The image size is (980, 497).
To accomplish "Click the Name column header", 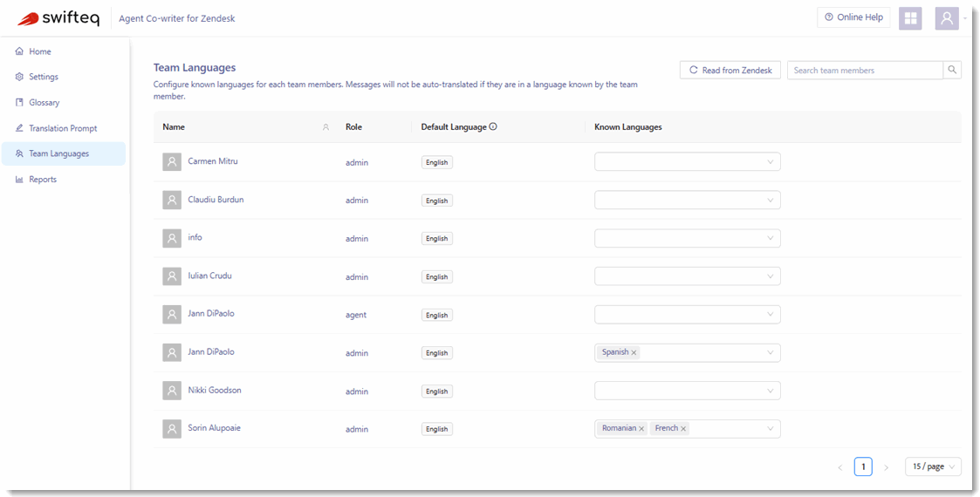I will 174,126.
